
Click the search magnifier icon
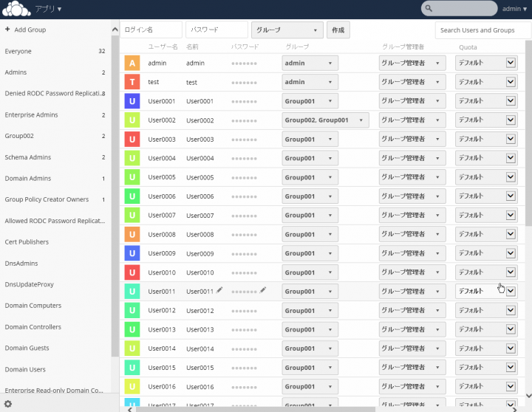click(429, 8)
